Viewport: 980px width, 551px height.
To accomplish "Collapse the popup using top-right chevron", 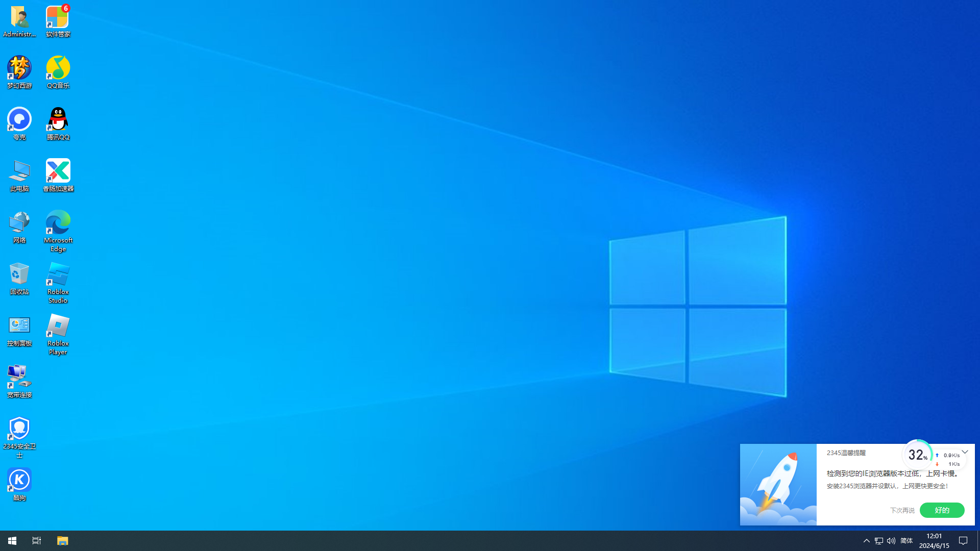I will pos(965,452).
